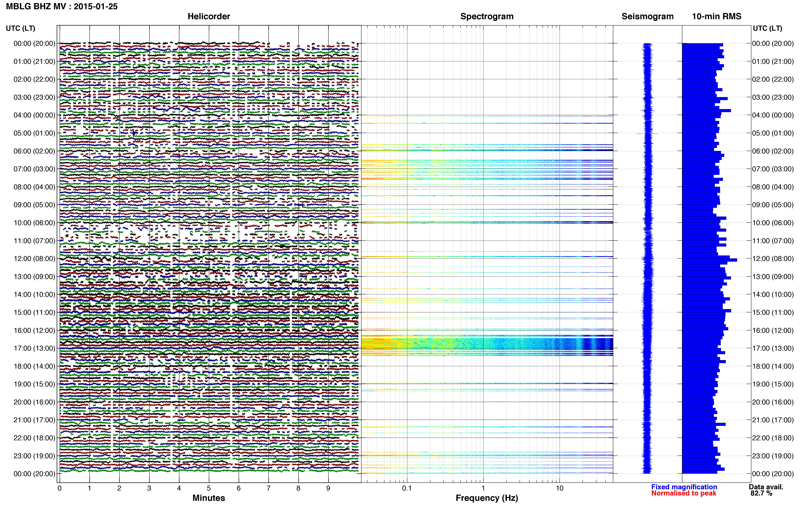Click '16:00 (12:00)' on the helicorder axis
This screenshot has height=508, width=812.
click(34, 330)
